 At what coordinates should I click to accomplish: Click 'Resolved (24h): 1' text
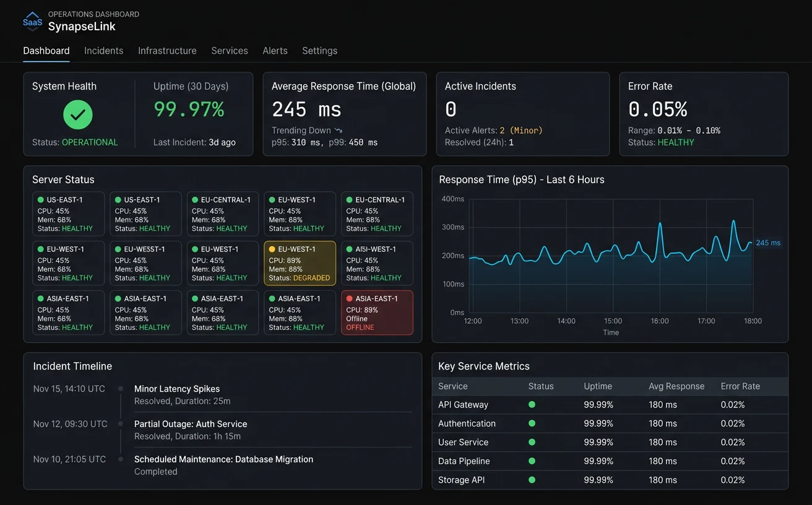point(479,142)
